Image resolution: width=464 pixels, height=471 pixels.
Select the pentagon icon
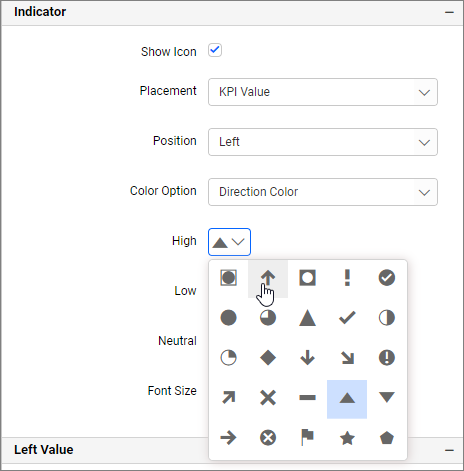(387, 438)
